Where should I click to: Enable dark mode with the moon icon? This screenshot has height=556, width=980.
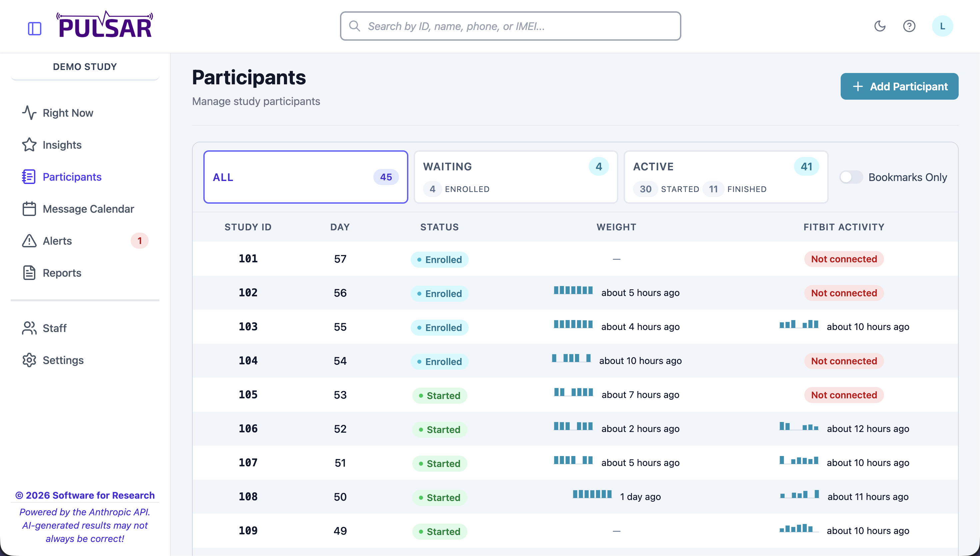[880, 26]
